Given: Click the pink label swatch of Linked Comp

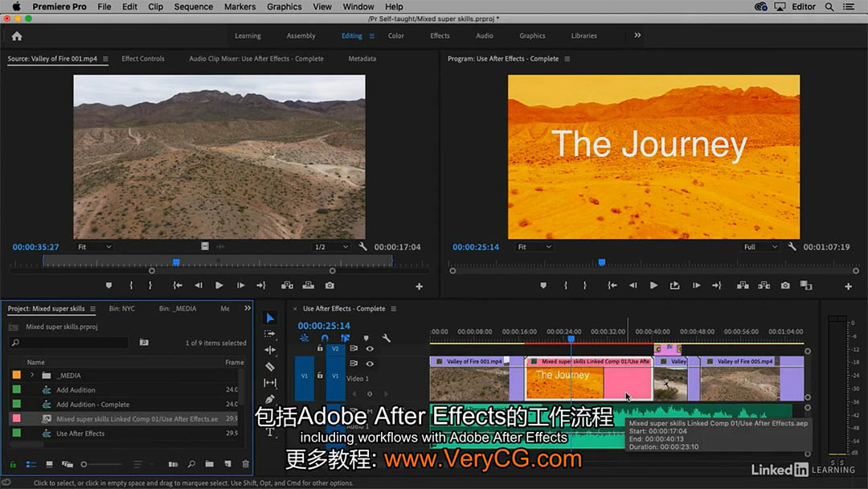Looking at the screenshot, I should [x=17, y=419].
